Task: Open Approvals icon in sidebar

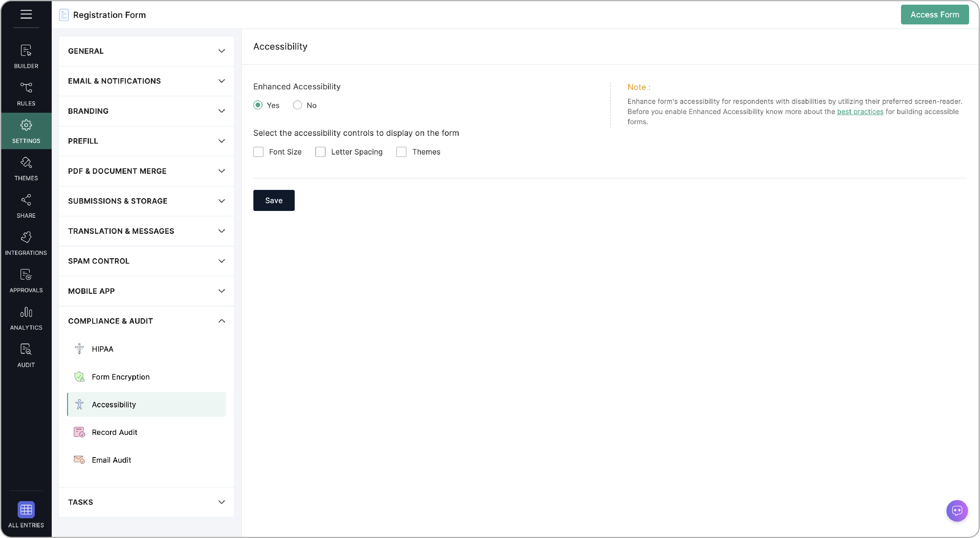Action: (x=26, y=275)
